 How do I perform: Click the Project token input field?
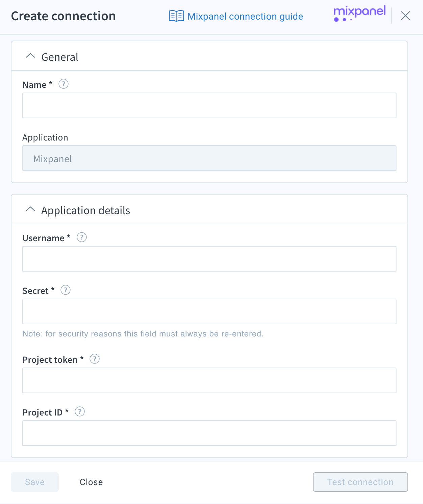coord(209,380)
